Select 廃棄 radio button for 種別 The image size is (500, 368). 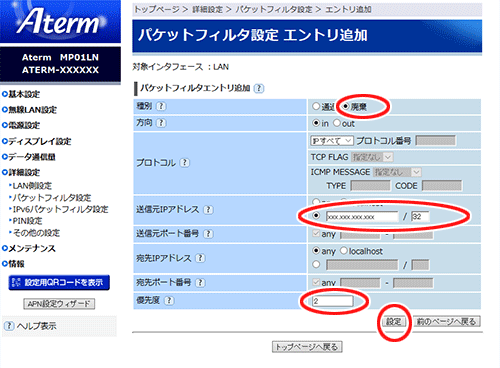[346, 106]
